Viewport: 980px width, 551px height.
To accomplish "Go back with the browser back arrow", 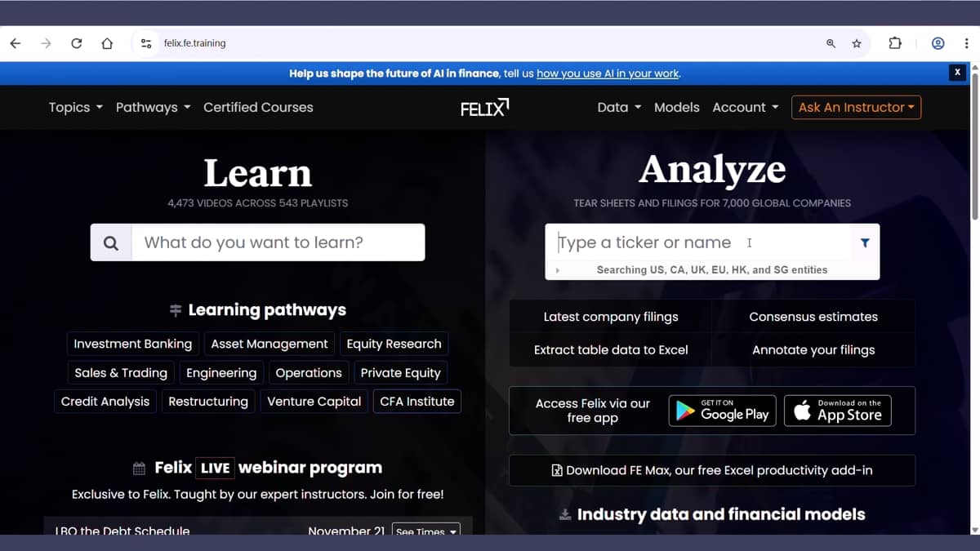I will (x=15, y=43).
